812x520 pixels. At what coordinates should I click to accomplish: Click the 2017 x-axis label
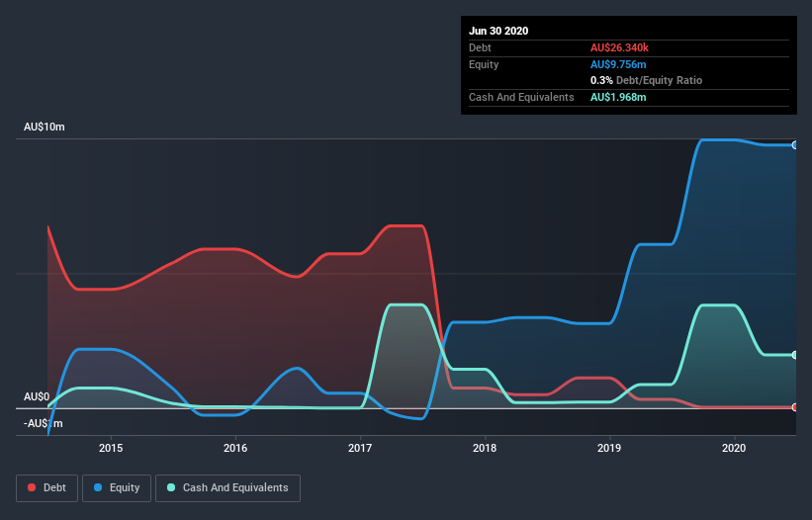coord(360,448)
